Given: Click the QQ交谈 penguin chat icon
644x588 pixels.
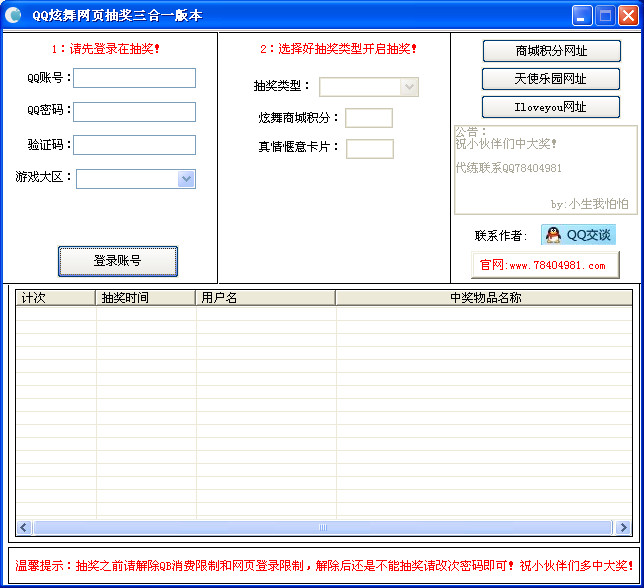Looking at the screenshot, I should coord(578,235).
